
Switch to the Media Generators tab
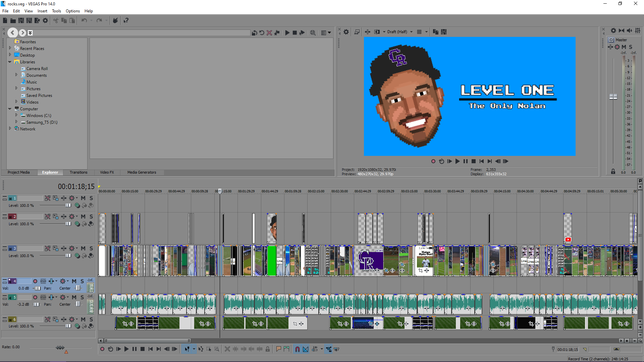142,172
